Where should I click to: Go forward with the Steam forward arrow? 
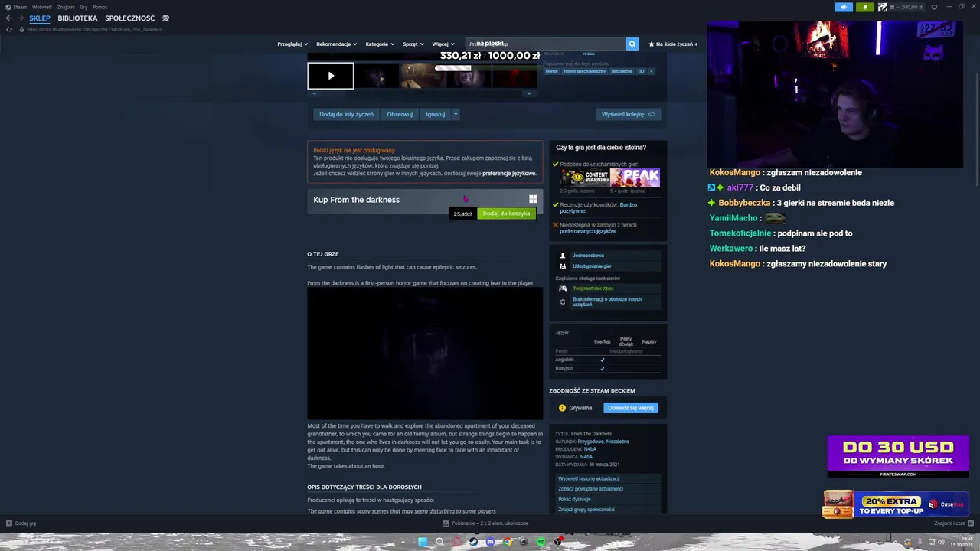pyautogui.click(x=21, y=18)
